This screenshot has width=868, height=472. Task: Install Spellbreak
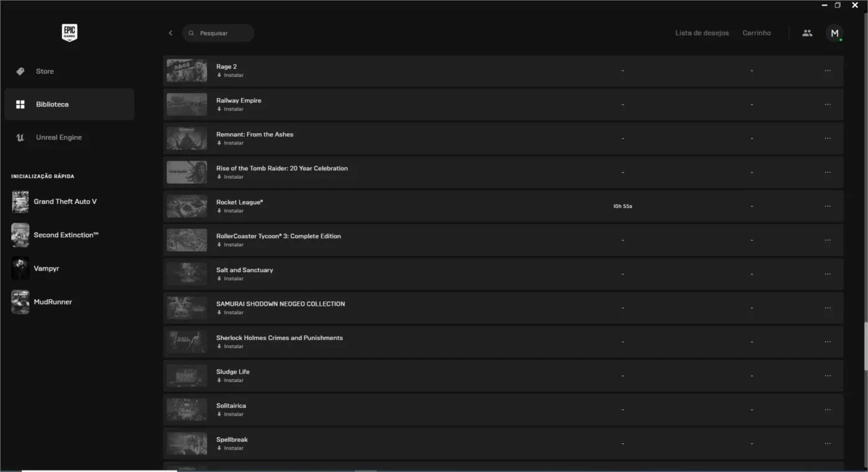[x=230, y=448]
